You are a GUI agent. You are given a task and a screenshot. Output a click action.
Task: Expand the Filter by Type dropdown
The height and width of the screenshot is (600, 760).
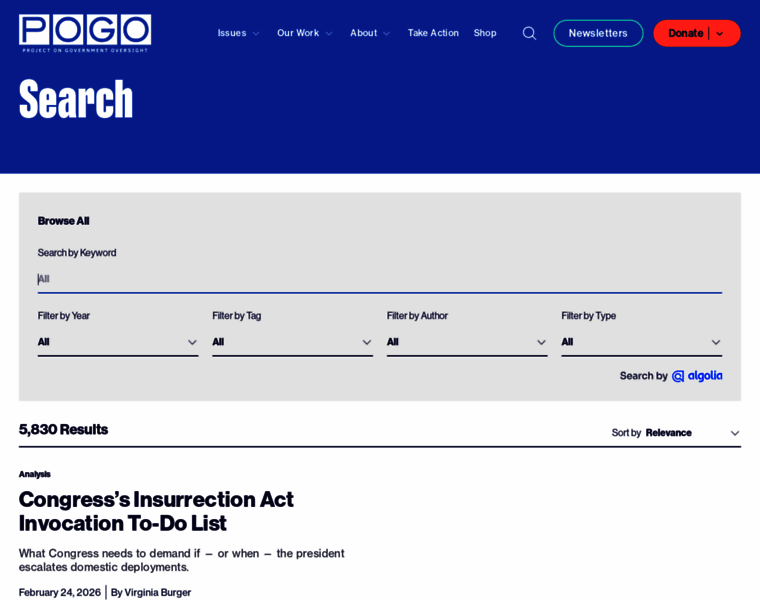641,342
